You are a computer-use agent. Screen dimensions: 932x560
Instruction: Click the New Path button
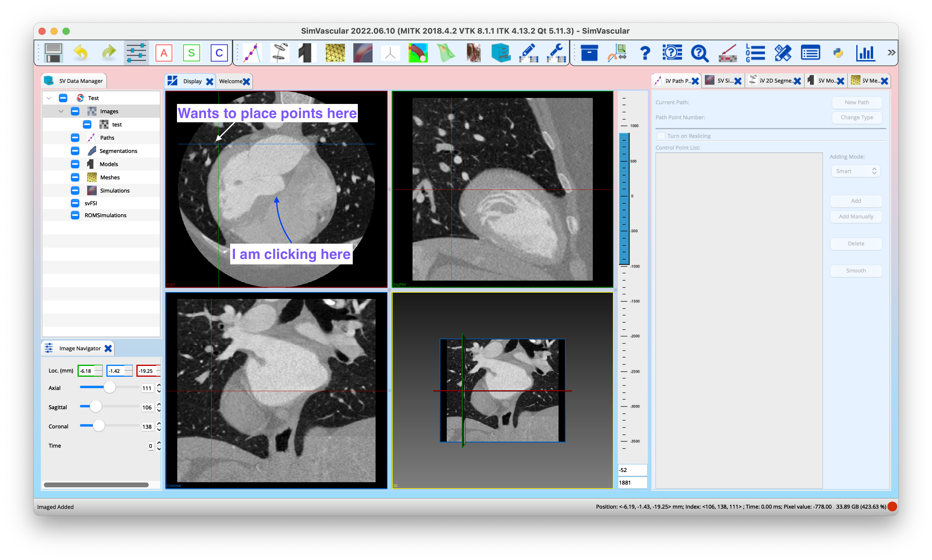pos(857,102)
